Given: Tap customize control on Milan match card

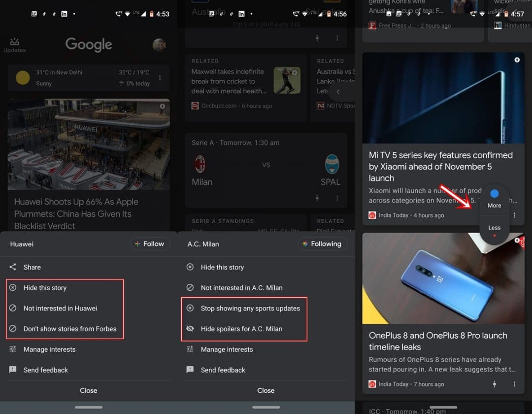Looking at the screenshot, I should 317,198.
